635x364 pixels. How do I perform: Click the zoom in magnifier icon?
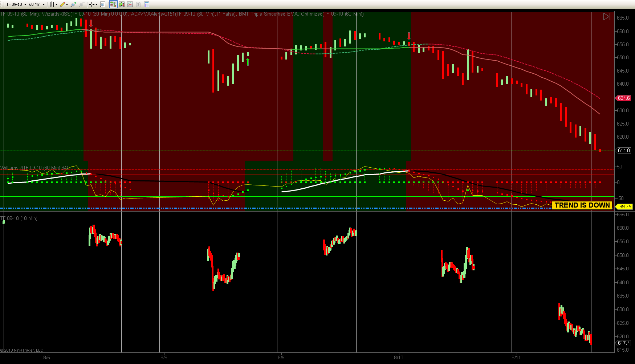coord(73,4)
